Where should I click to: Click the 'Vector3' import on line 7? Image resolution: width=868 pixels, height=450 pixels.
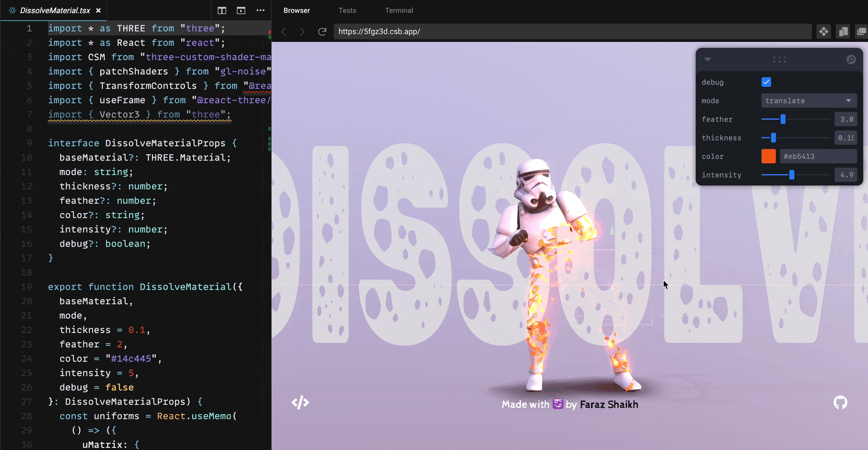(x=119, y=114)
